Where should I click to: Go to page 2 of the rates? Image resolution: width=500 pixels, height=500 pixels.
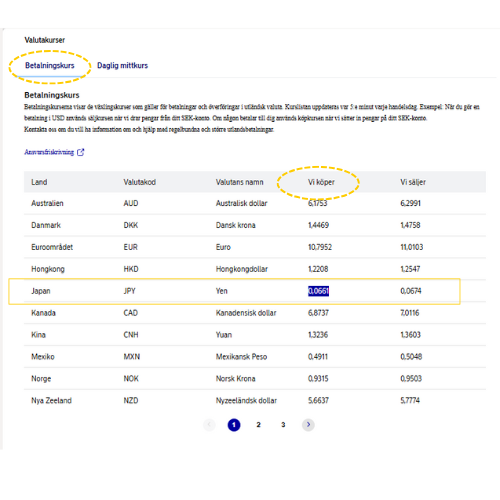click(258, 425)
